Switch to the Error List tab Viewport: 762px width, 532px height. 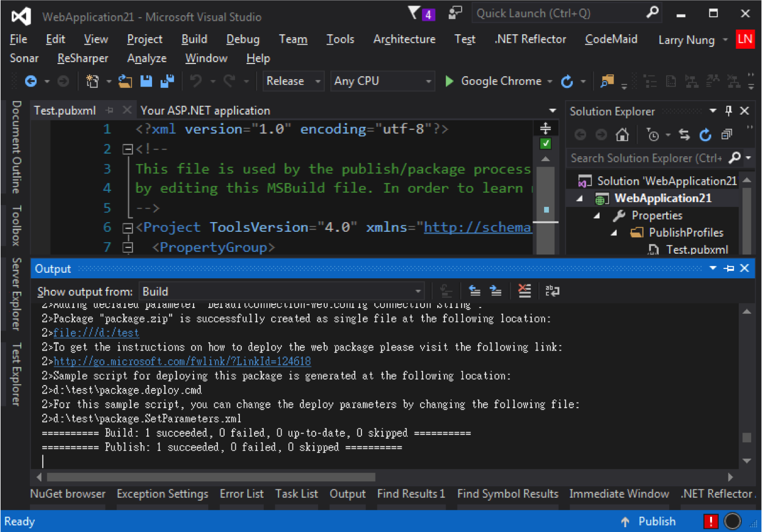click(242, 494)
